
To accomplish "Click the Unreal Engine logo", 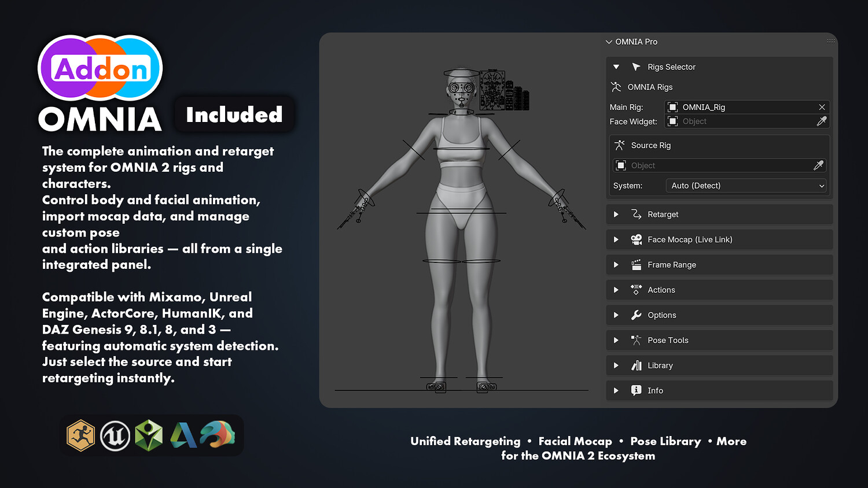I will pyautogui.click(x=115, y=435).
